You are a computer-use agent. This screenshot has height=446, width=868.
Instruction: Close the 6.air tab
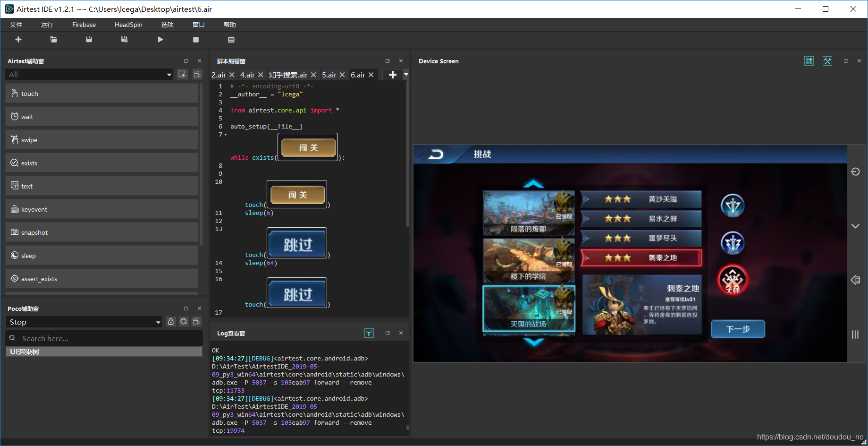click(371, 75)
